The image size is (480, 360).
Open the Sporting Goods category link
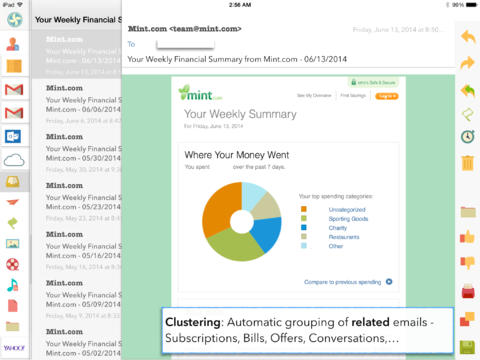point(348,219)
